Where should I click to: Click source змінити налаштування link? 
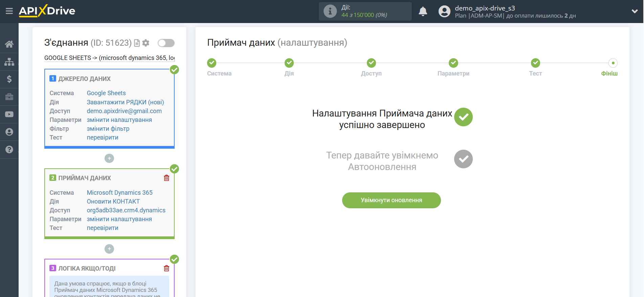point(119,120)
